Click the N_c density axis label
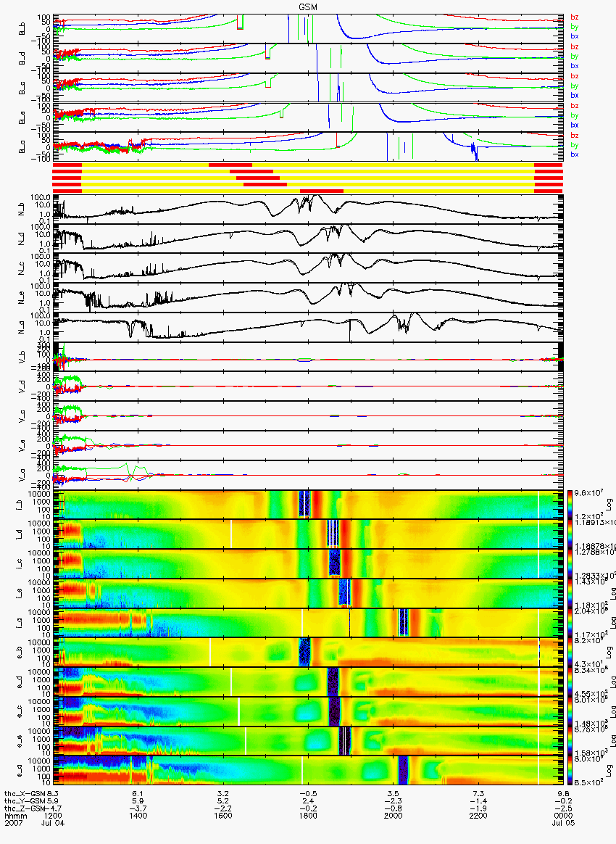The image size is (616, 844). (x=22, y=268)
